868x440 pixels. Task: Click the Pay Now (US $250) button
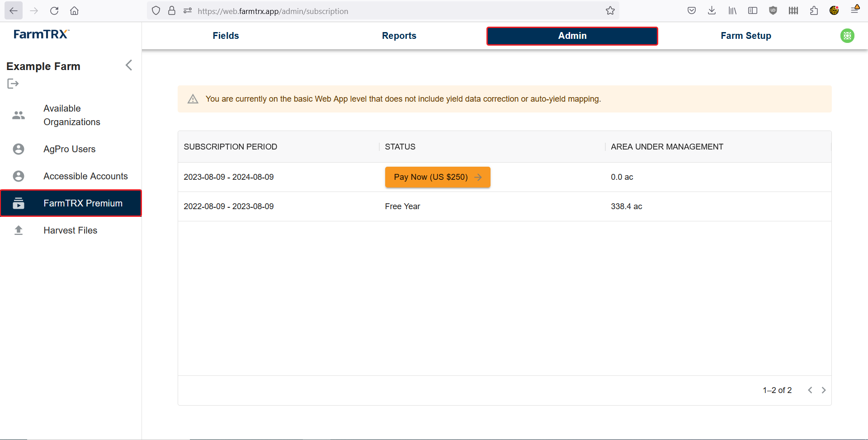click(438, 177)
